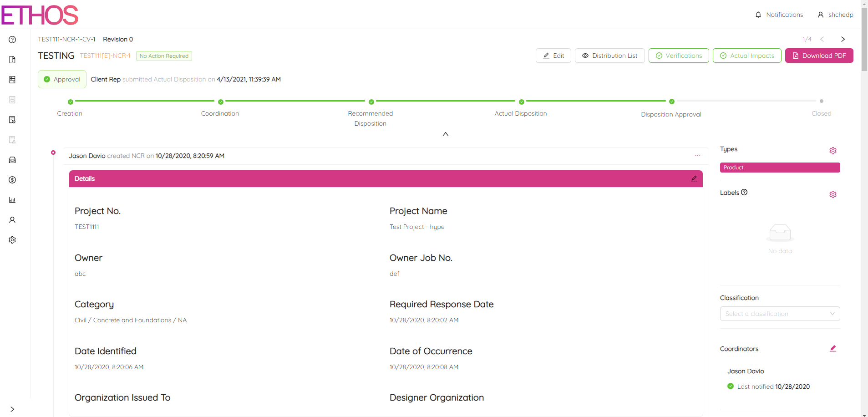Open the Verifications panel
This screenshot has width=868, height=417.
[x=678, y=56]
